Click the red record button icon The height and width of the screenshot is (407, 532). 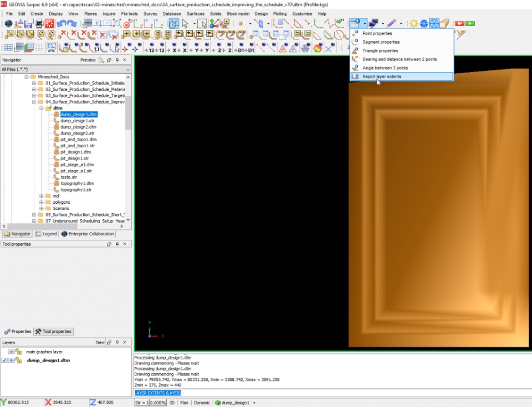coord(459,24)
